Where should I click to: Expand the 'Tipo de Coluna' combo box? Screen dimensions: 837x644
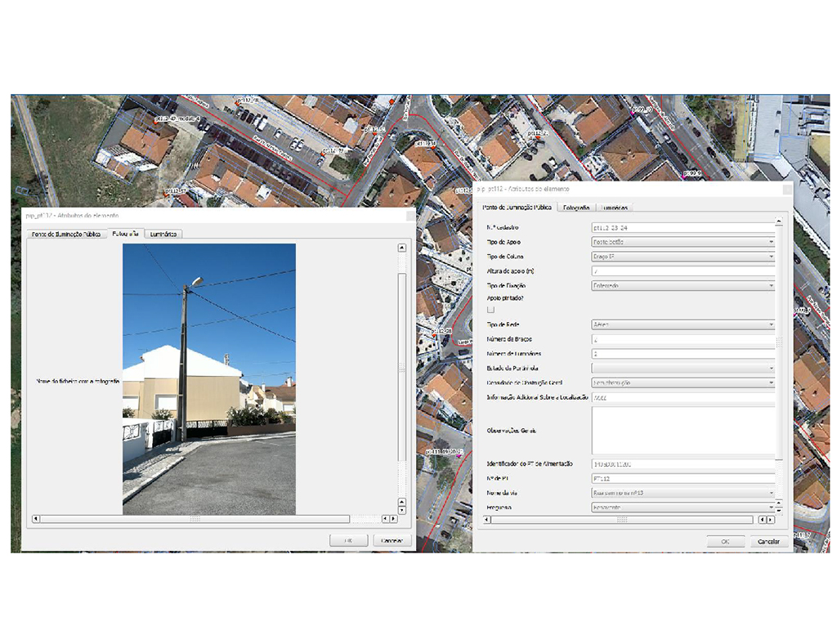683,257
